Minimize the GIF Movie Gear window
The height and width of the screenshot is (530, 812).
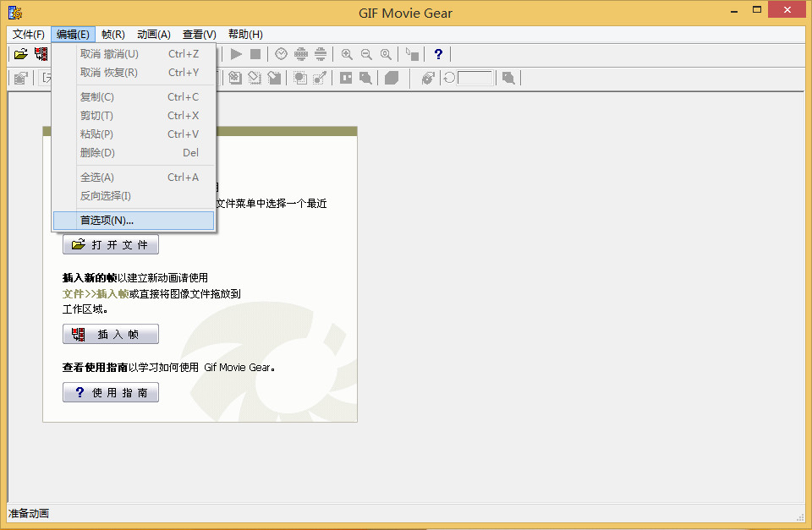[x=734, y=10]
